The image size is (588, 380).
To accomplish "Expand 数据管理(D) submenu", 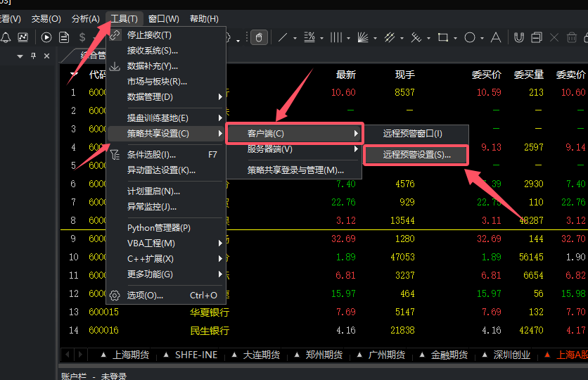I will tap(167, 97).
